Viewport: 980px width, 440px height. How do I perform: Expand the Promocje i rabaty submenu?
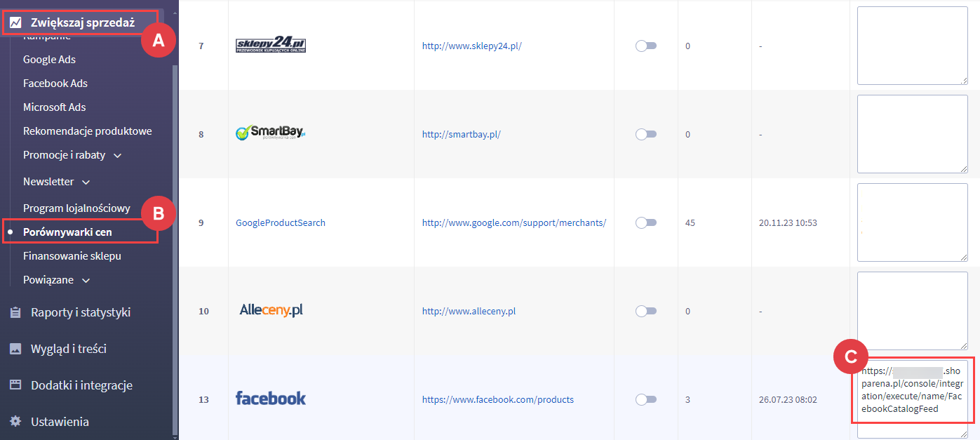118,155
